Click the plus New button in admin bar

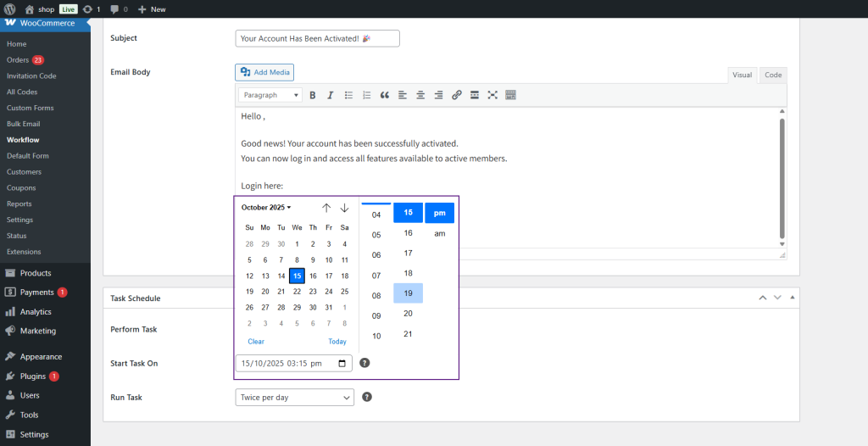(x=152, y=9)
